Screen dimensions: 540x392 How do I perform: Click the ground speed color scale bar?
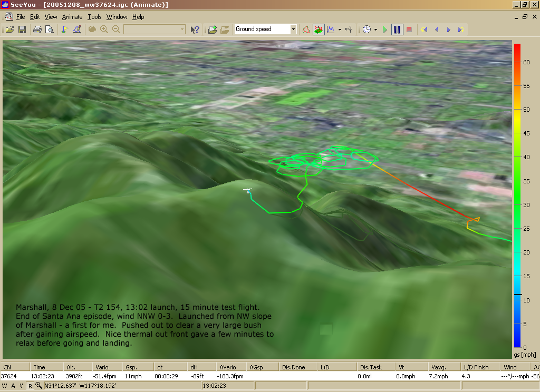point(517,195)
